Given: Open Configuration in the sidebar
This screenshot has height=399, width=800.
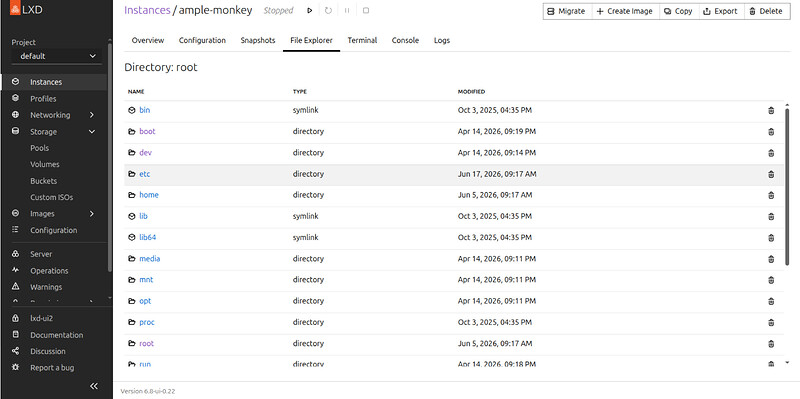Looking at the screenshot, I should tap(54, 230).
